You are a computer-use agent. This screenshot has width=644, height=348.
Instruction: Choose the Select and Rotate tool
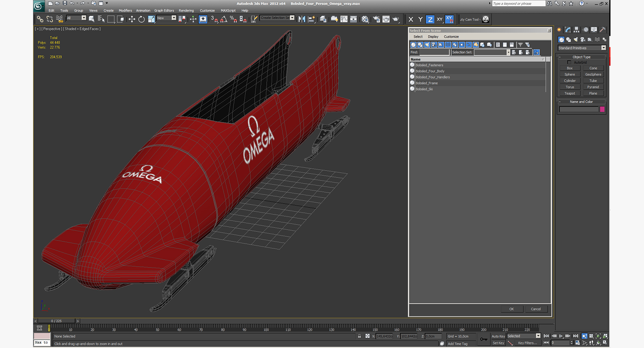coord(141,19)
